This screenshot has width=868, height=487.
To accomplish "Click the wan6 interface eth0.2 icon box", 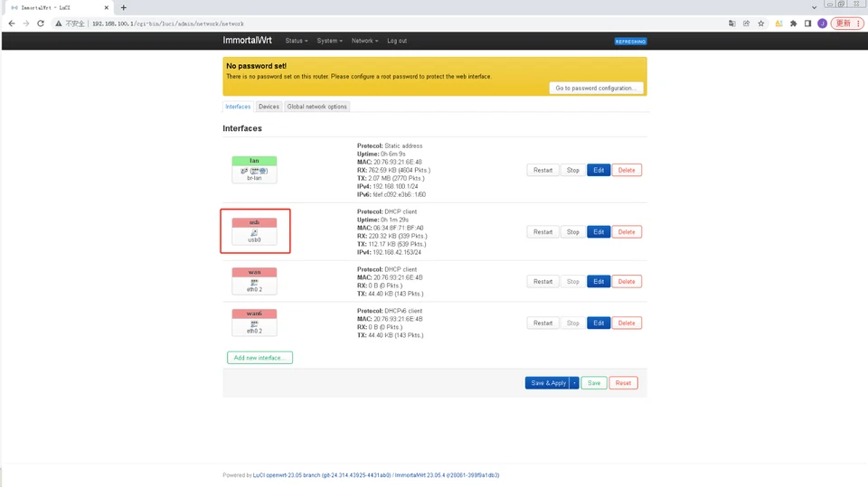I will pyautogui.click(x=254, y=322).
